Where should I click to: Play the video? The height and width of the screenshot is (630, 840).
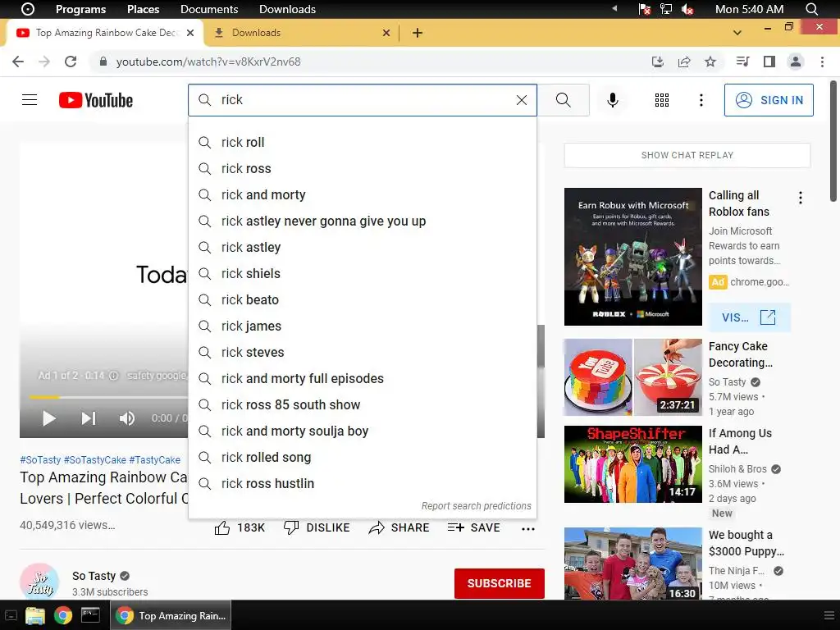[x=48, y=418]
